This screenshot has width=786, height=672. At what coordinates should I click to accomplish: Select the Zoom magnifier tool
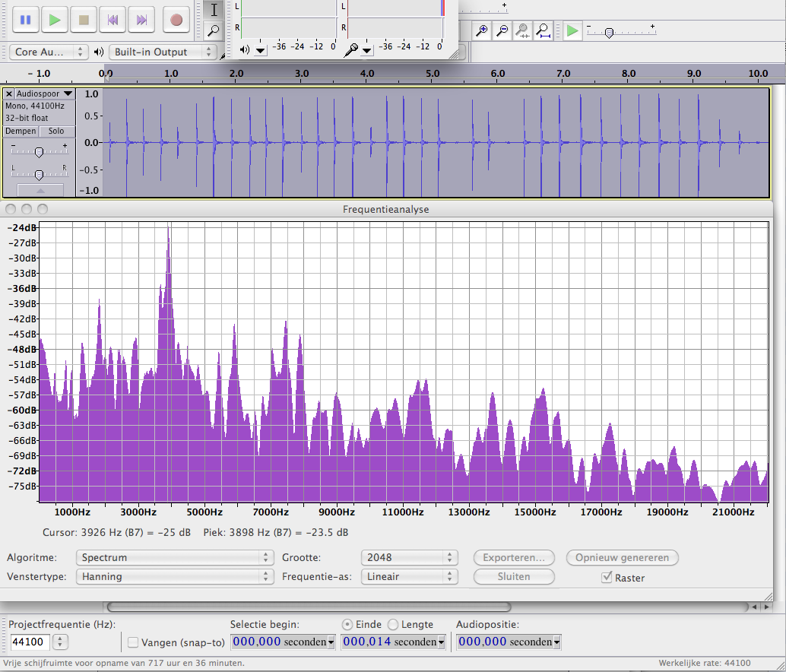(214, 30)
